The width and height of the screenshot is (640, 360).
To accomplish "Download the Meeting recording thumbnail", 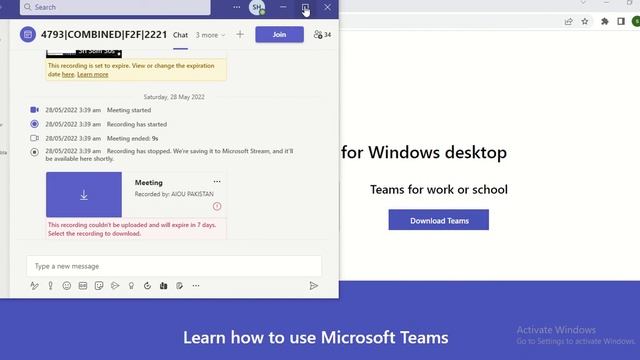I will click(84, 195).
